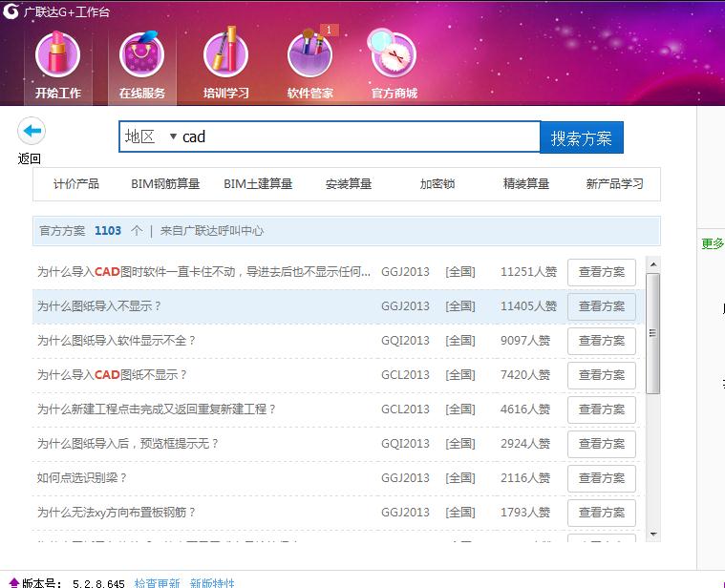Select the 精装算量 tab
This screenshot has width=725, height=588.
click(526, 184)
